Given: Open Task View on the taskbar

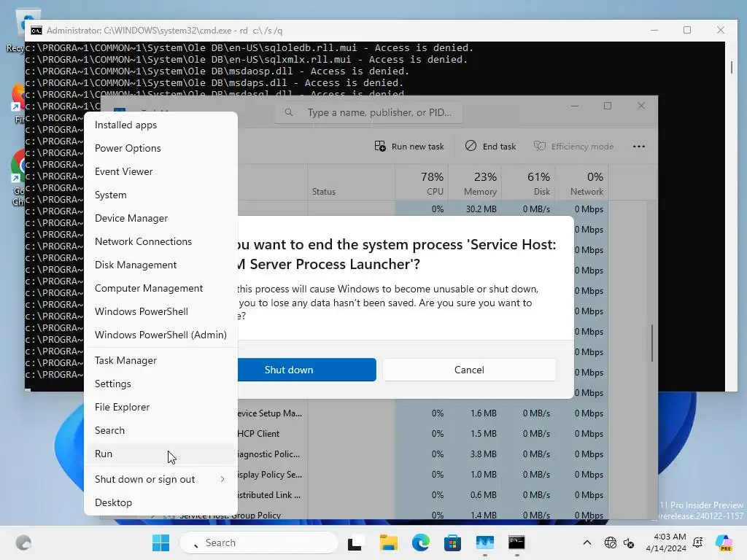Looking at the screenshot, I should tap(356, 542).
